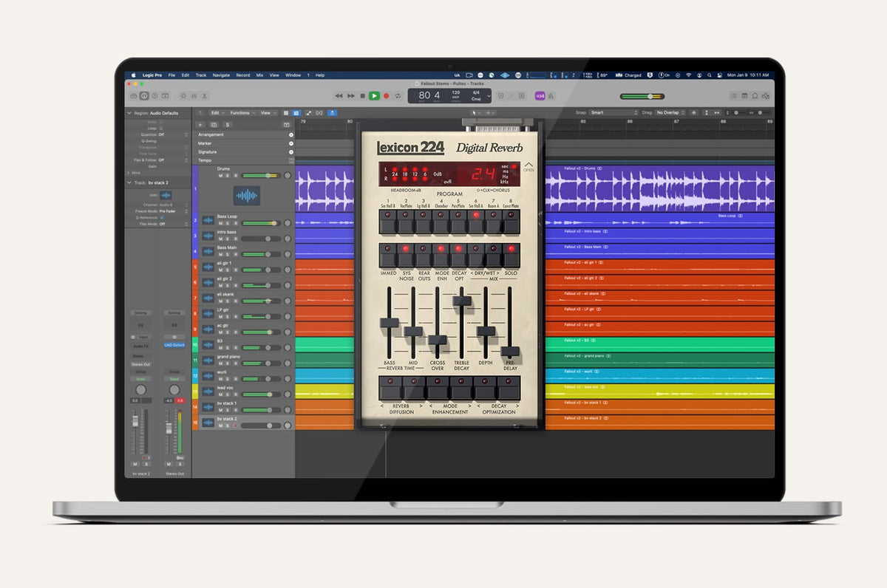Click the pan knob on bv stack 2 strip
The height and width of the screenshot is (588, 887).
(x=140, y=389)
